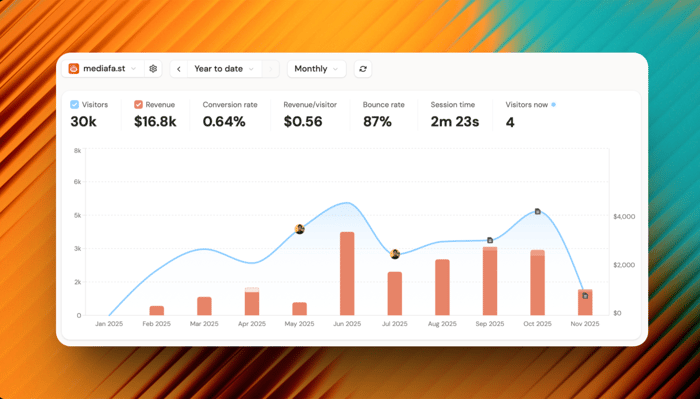The width and height of the screenshot is (700, 399).
Task: Click the refresh data icon
Action: tap(363, 69)
